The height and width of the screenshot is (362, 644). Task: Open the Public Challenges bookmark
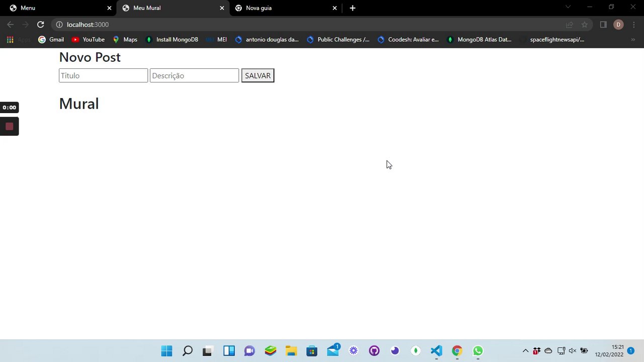point(338,39)
